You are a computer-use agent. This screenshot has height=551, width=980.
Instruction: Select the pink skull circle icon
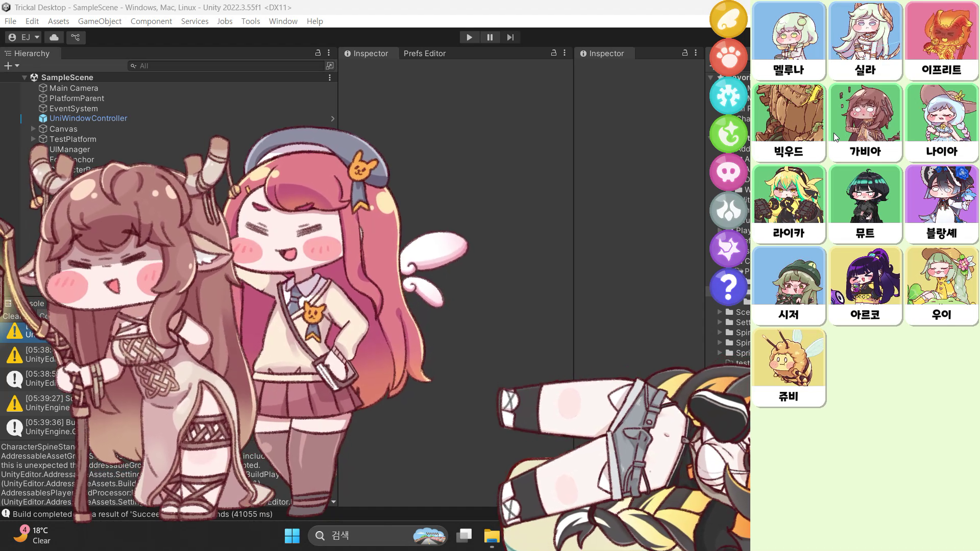[728, 172]
